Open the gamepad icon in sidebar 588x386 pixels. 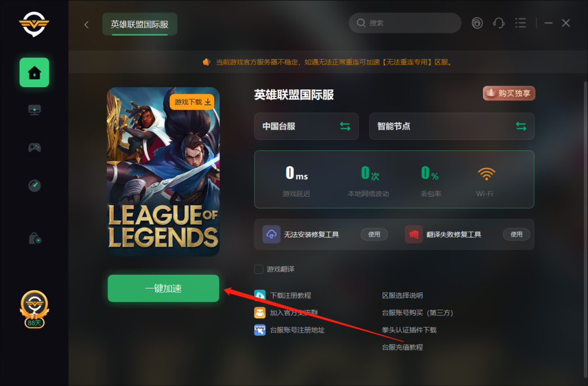pos(34,147)
